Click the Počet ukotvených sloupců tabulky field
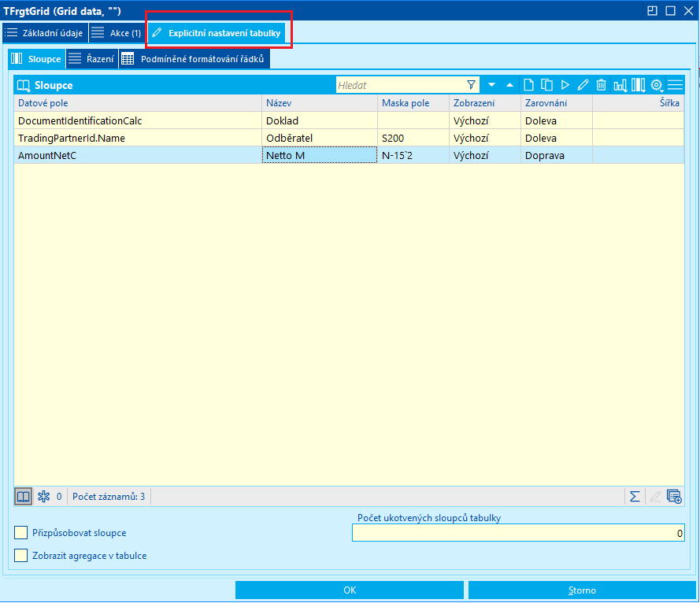 coord(518,533)
